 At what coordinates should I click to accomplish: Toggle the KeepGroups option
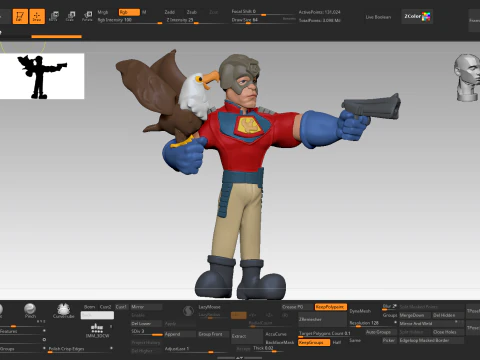click(x=314, y=342)
